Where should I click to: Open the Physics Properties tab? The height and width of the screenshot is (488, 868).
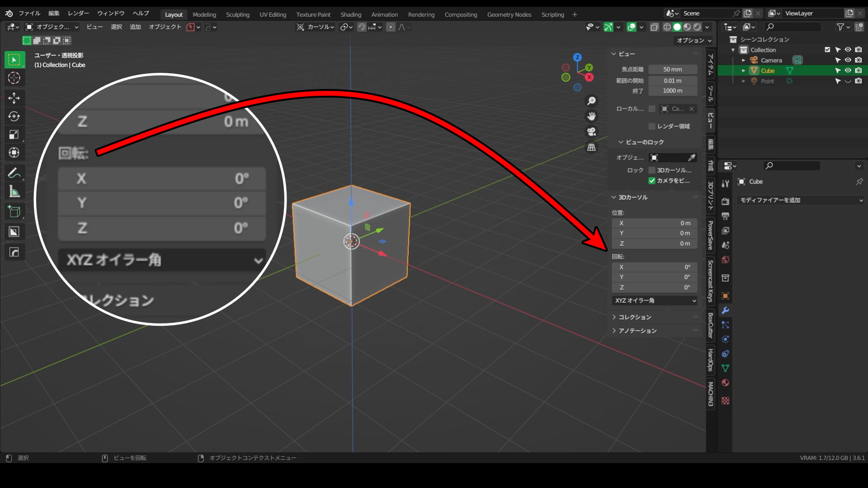(725, 339)
